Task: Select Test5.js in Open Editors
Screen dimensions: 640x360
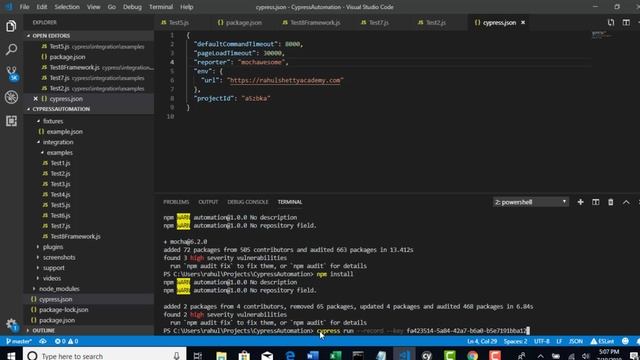Action: pyautogui.click(x=93, y=47)
